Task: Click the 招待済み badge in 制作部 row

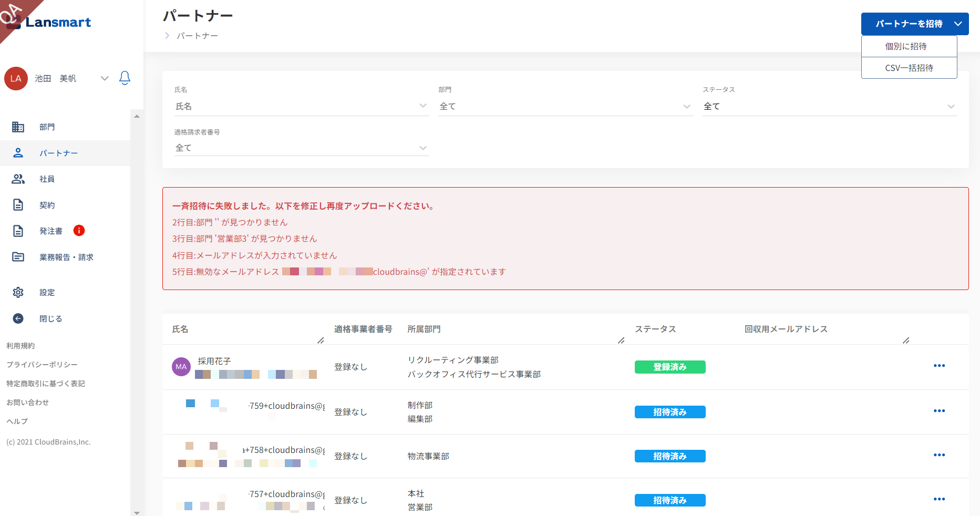Action: coord(670,412)
